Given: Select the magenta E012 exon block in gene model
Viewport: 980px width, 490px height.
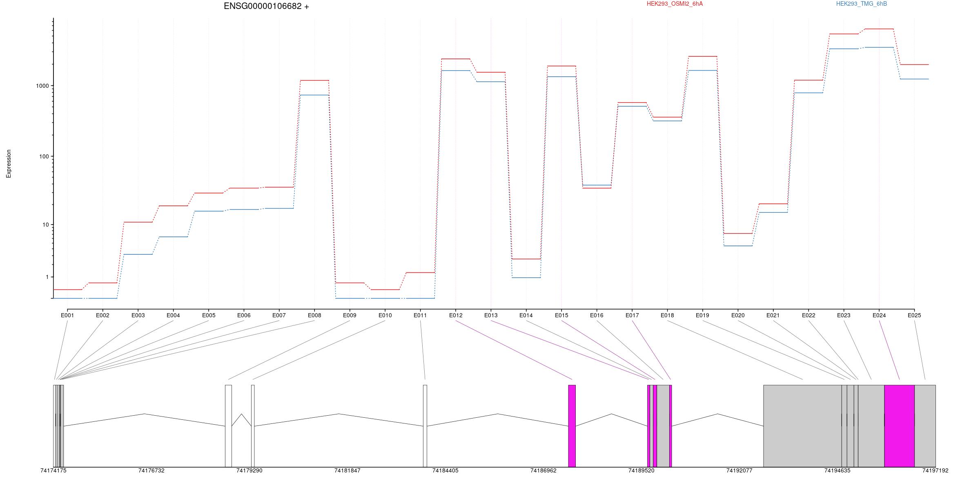Looking at the screenshot, I should [x=572, y=426].
